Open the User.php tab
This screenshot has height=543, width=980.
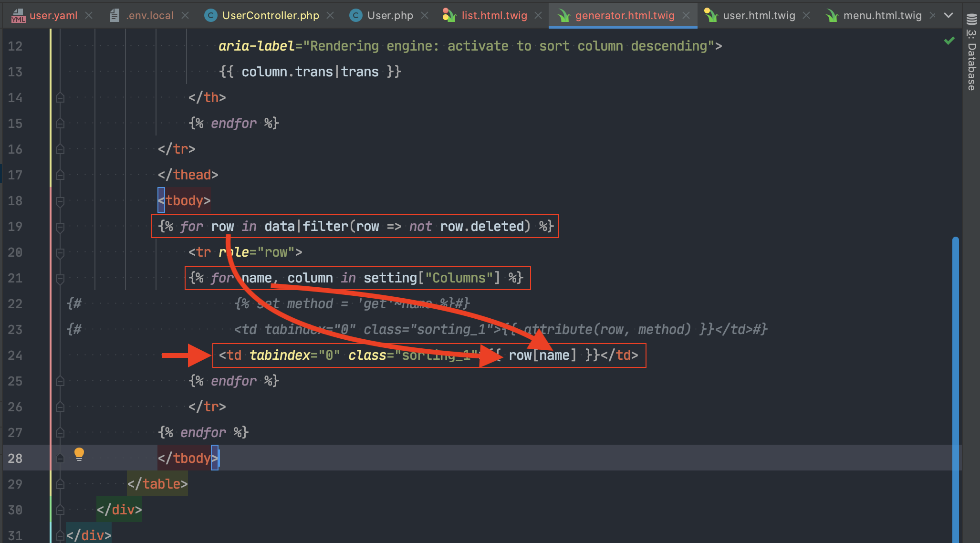(x=390, y=15)
